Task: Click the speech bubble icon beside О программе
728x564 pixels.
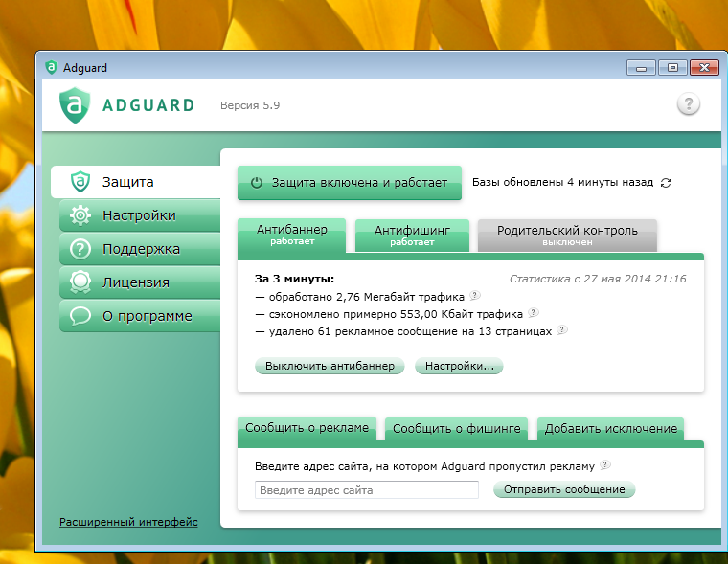Action: 80,316
